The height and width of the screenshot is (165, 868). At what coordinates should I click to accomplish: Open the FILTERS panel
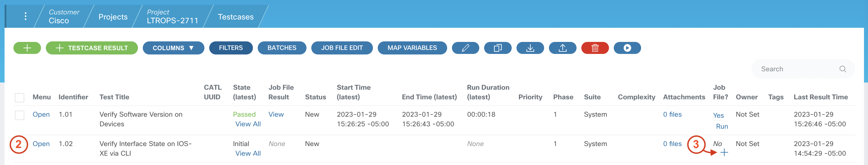pyautogui.click(x=230, y=48)
